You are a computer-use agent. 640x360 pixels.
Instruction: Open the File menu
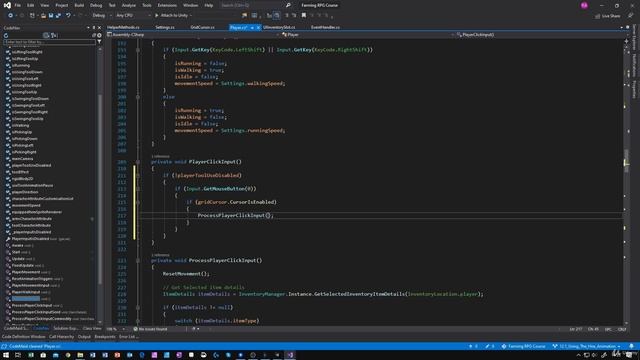click(18, 5)
